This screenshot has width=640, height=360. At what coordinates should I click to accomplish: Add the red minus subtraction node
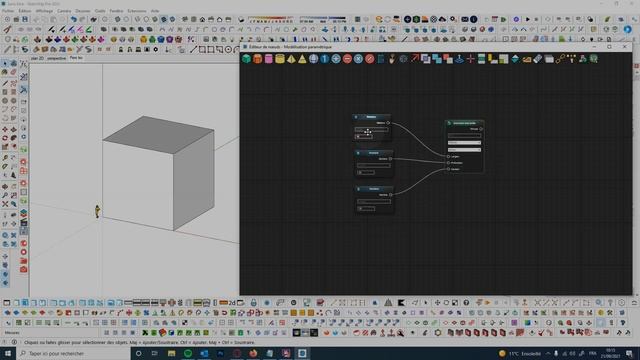347,59
